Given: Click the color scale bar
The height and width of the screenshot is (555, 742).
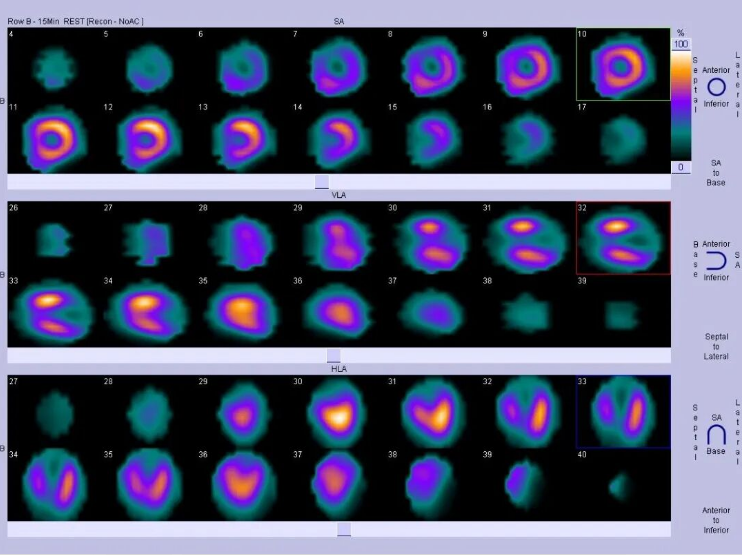Looking at the screenshot, I should point(682,105).
